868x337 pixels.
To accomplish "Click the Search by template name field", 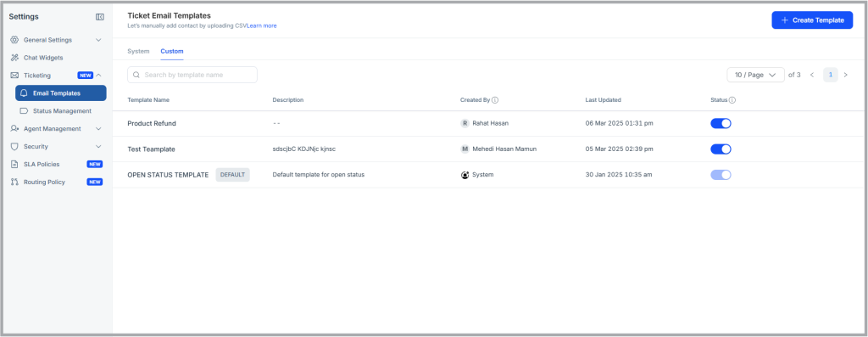I will 192,75.
